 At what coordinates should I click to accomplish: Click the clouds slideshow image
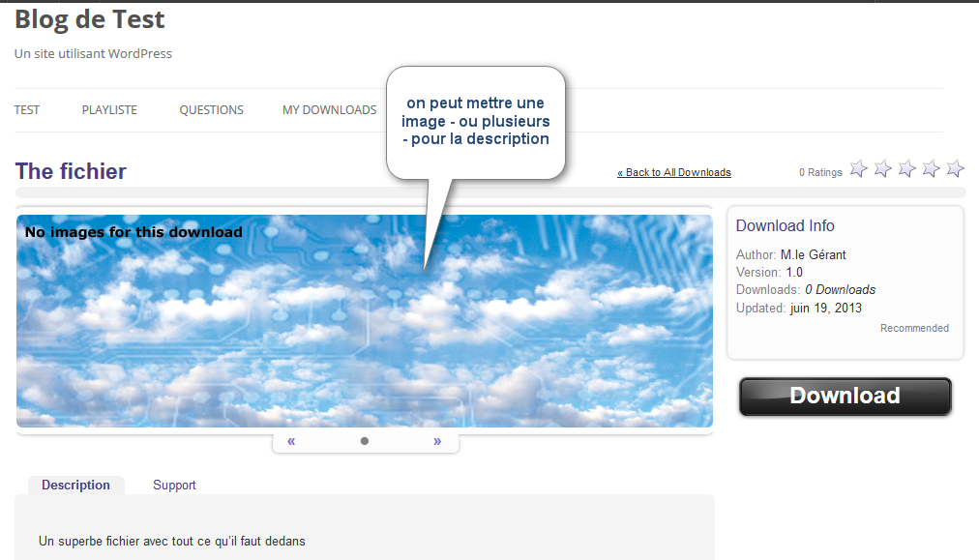point(365,321)
